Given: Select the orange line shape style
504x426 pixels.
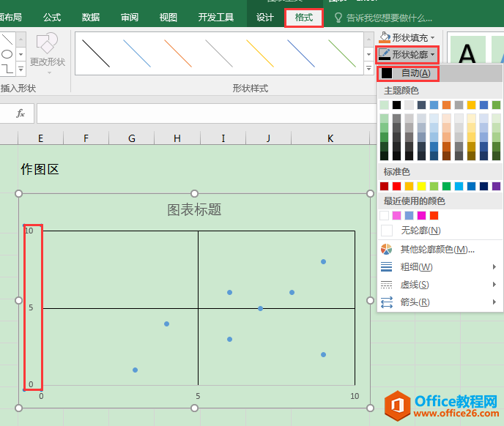Looking at the screenshot, I should [x=178, y=53].
